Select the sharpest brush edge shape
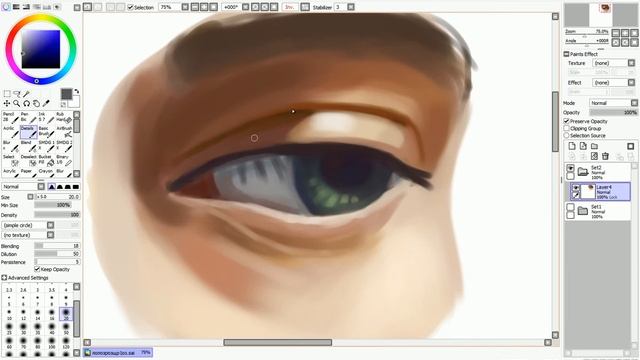 [x=52, y=187]
